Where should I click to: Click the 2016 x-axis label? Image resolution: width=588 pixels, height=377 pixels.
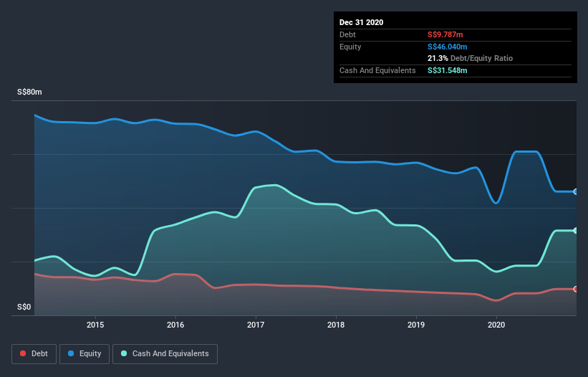click(175, 325)
